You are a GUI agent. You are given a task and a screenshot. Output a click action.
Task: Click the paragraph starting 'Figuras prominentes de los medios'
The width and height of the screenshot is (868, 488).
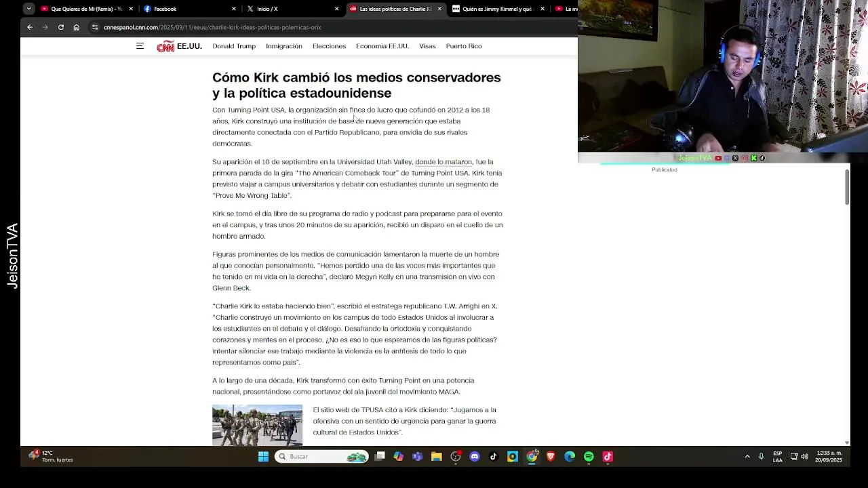[356, 271]
